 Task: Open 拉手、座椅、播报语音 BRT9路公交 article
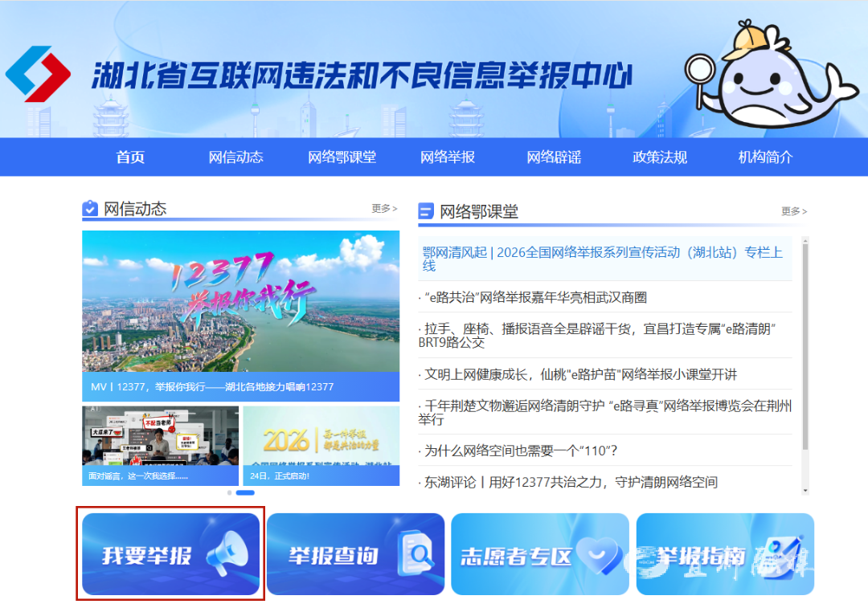tap(597, 335)
